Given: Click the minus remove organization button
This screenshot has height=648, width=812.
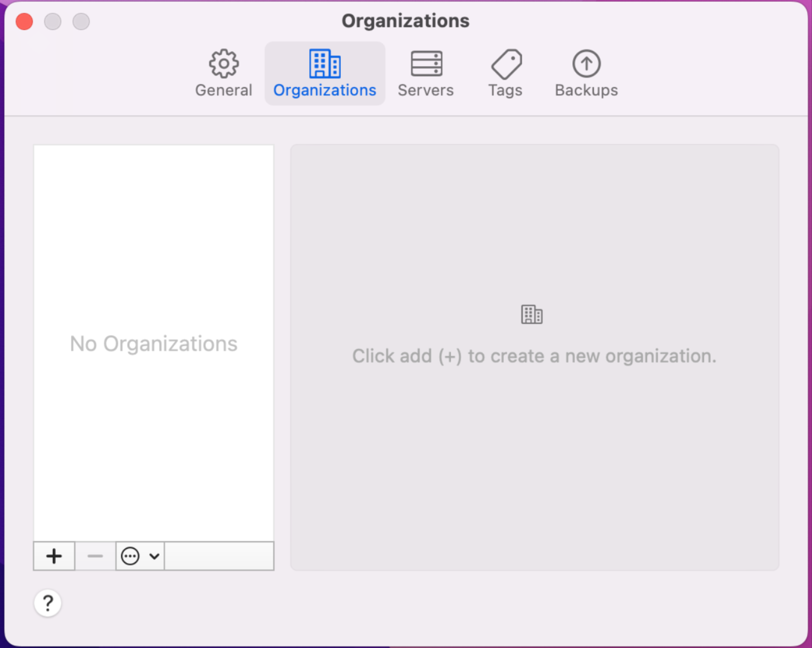Looking at the screenshot, I should [95, 556].
